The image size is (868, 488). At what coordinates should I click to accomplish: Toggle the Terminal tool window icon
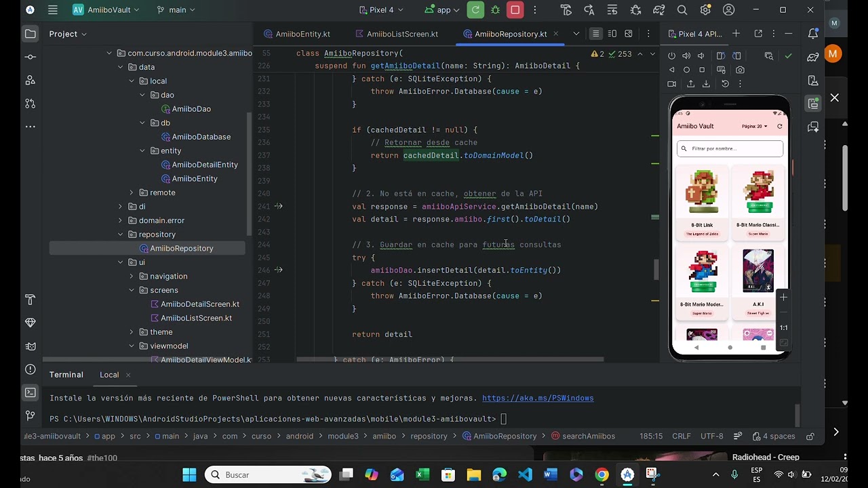coord(30,392)
